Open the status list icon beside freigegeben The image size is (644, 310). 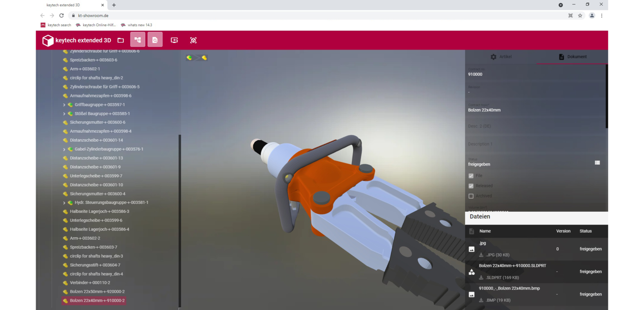(x=597, y=163)
